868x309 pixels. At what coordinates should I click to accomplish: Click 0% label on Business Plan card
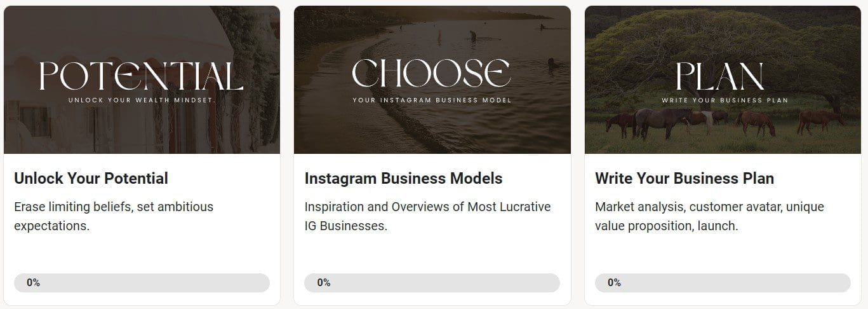pos(614,283)
